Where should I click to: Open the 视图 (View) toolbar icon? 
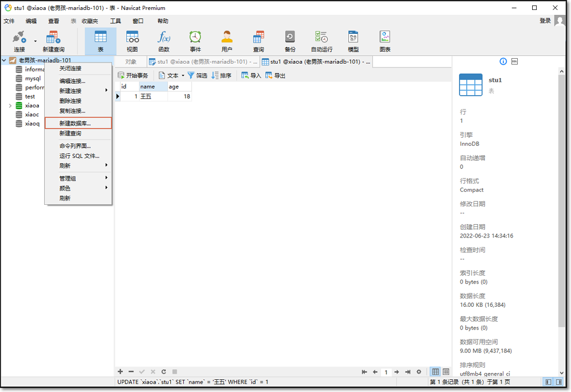(x=132, y=41)
